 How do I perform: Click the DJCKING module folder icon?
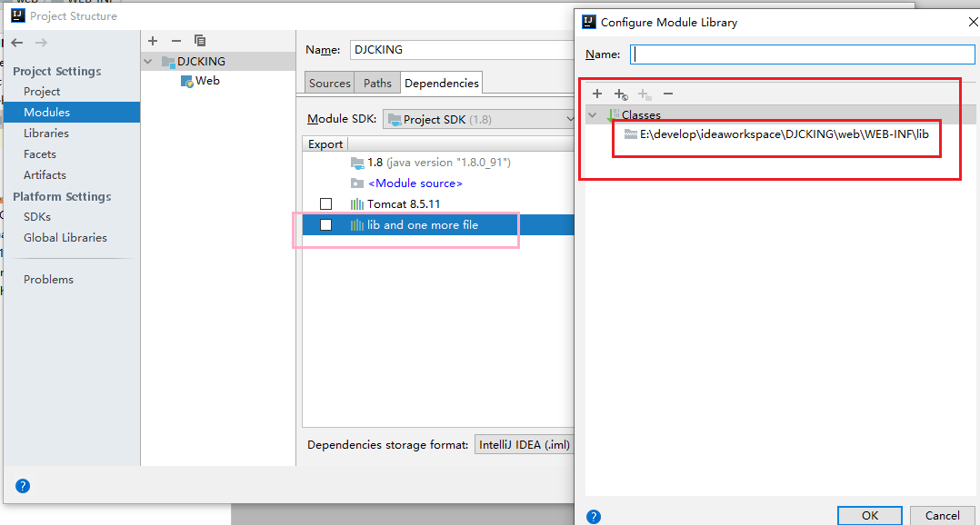pyautogui.click(x=168, y=61)
